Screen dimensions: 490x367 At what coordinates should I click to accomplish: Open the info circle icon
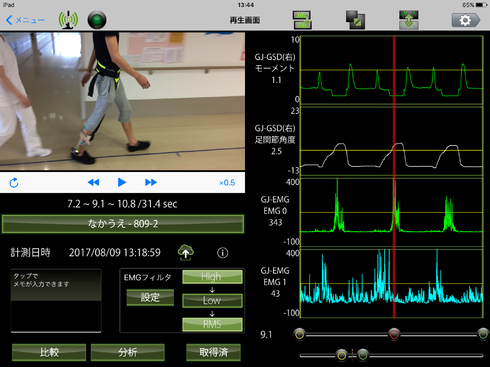pos(223,253)
